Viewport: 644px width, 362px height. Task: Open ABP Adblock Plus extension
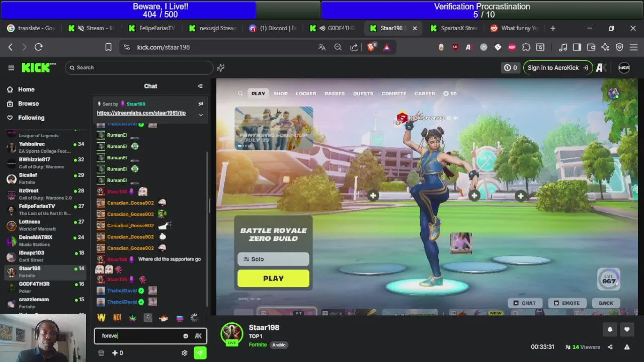click(x=512, y=47)
